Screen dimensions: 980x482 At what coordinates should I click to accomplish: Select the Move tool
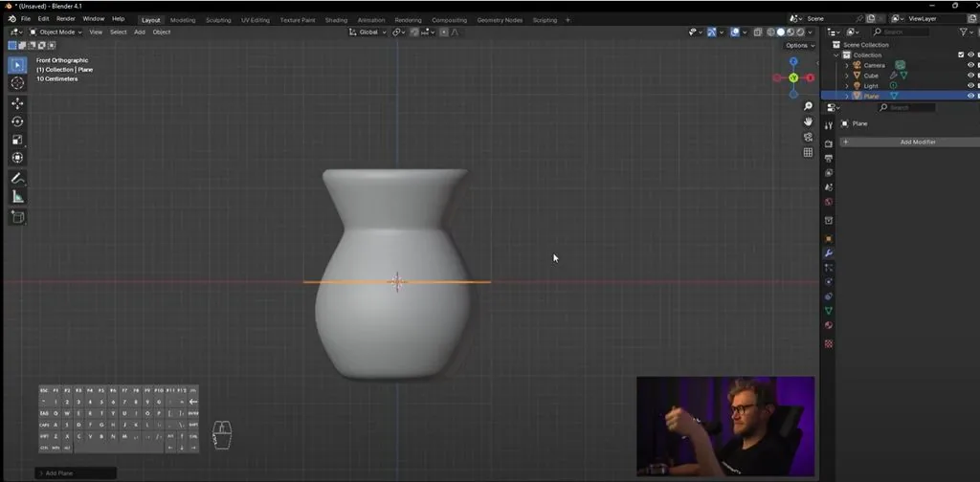click(17, 103)
